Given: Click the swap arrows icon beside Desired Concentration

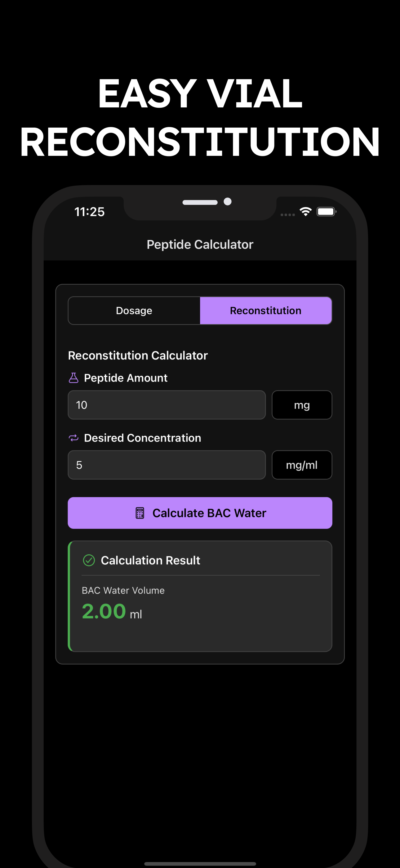Looking at the screenshot, I should pyautogui.click(x=73, y=438).
